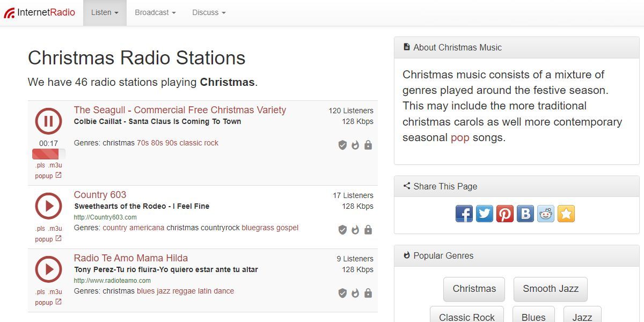Share this page on Twitter
The image size is (644, 322).
click(x=485, y=214)
